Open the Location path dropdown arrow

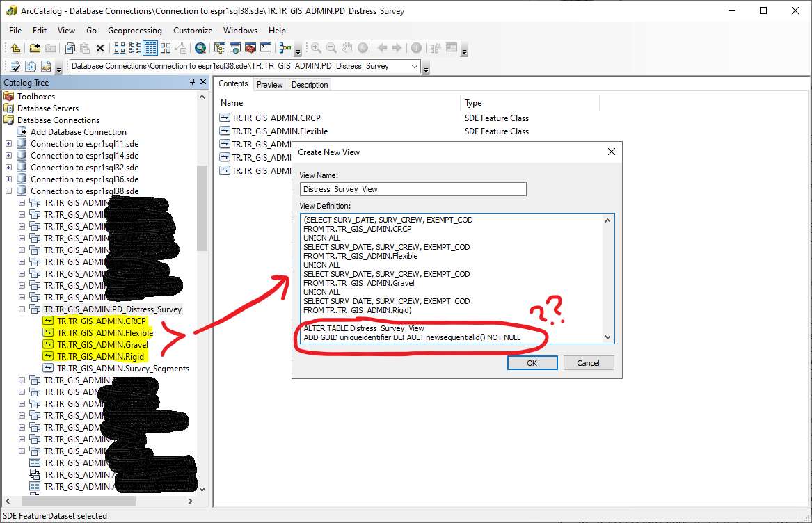click(415, 66)
